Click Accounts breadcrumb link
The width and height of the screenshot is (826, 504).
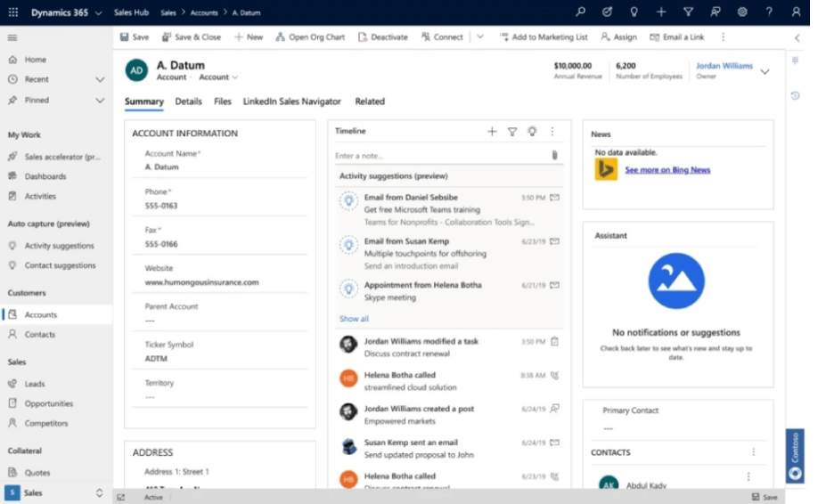click(204, 12)
